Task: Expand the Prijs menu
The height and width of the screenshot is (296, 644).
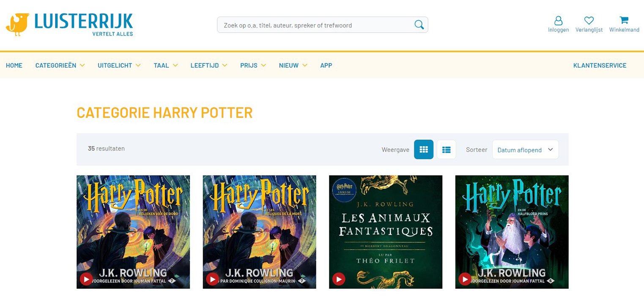Action: pyautogui.click(x=253, y=66)
